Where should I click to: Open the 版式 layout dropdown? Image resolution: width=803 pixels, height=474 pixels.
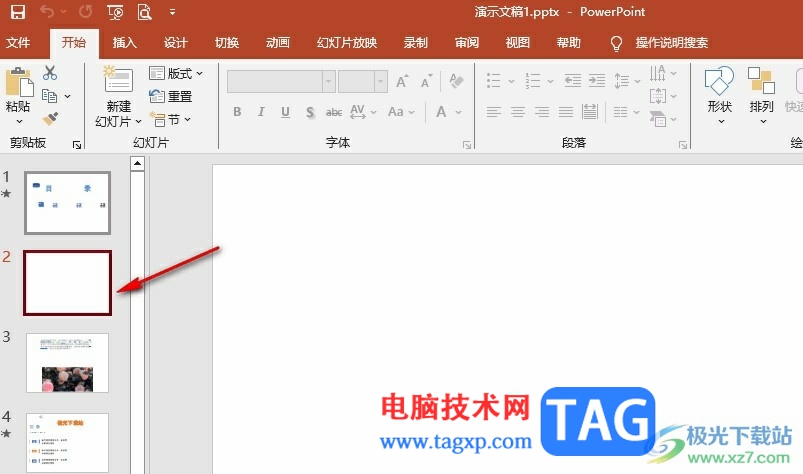[x=176, y=73]
